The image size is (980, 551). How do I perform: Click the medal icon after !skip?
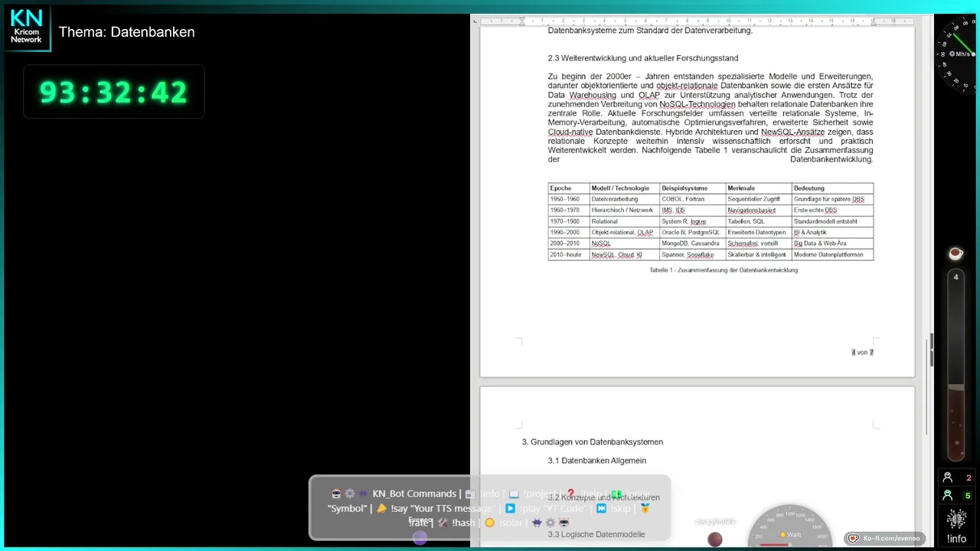click(x=645, y=508)
